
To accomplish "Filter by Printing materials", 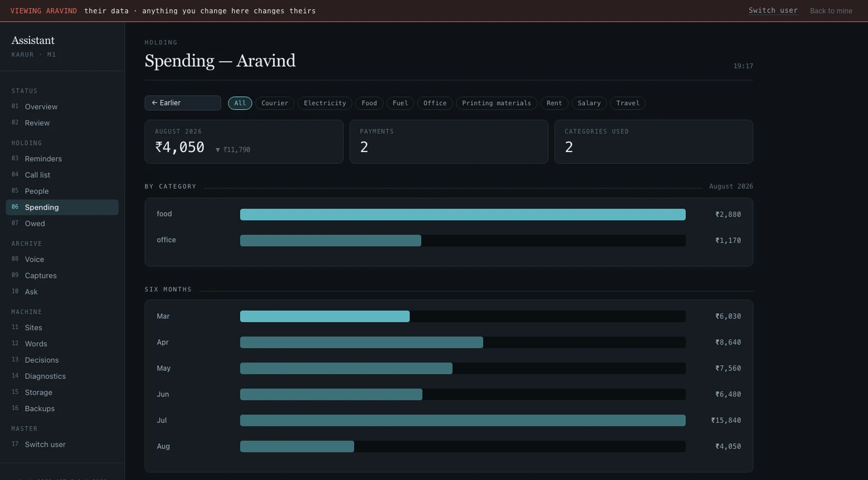I will point(497,103).
